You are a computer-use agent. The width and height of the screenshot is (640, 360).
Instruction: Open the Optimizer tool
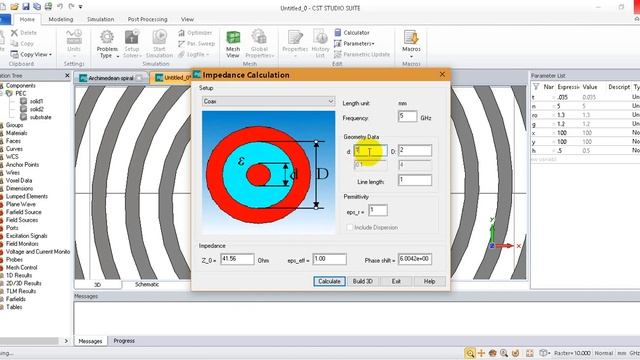[x=195, y=33]
